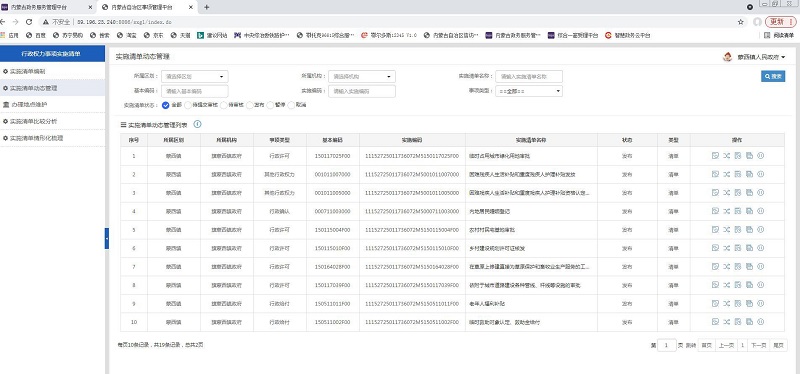The height and width of the screenshot is (374, 800).
Task: Click the edit icon in row 6
Action: point(715,248)
